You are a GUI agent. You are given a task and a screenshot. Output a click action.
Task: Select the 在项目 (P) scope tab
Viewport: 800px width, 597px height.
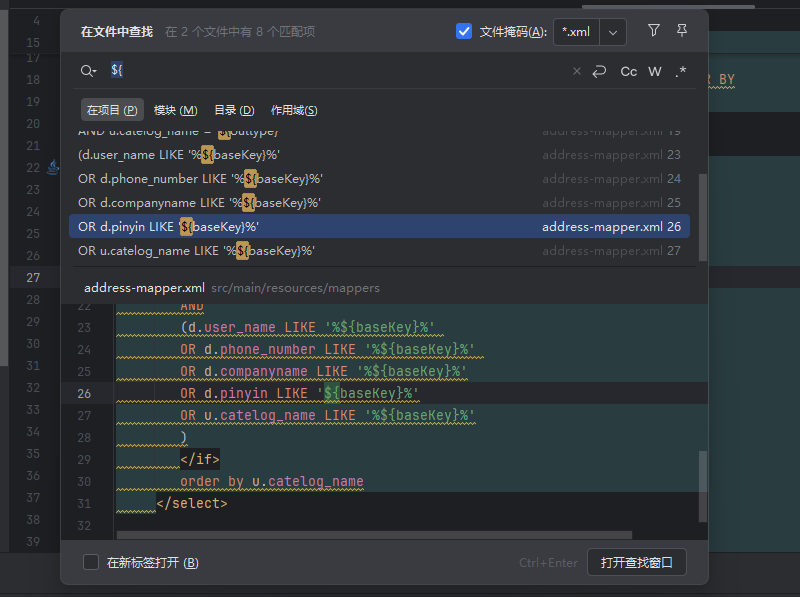(x=112, y=110)
